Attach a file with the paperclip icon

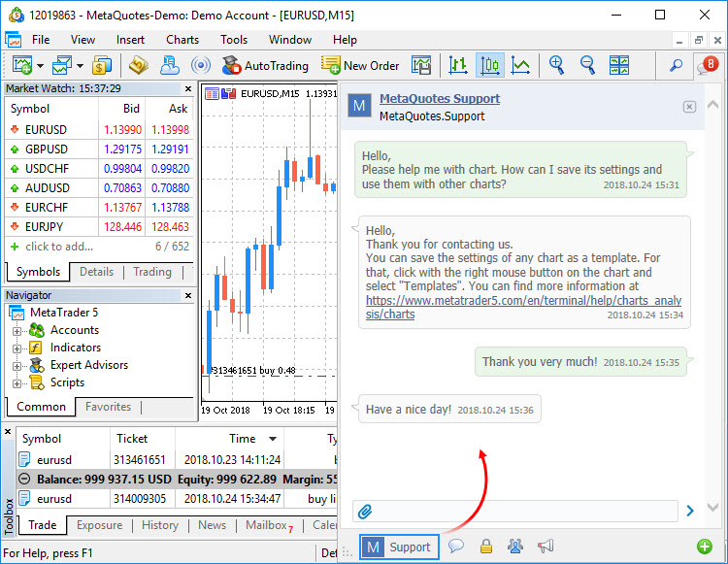365,512
